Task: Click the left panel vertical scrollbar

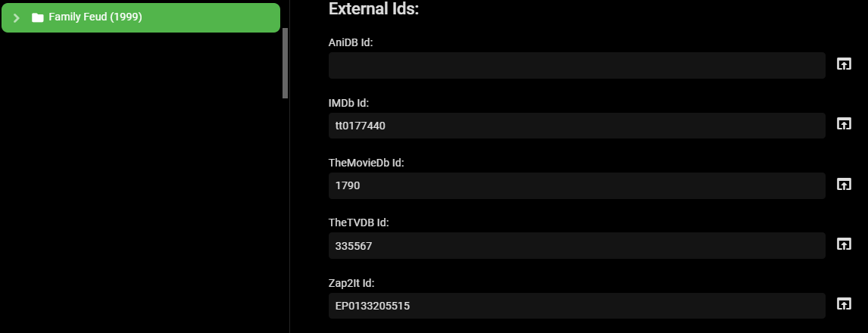Action: click(285, 64)
